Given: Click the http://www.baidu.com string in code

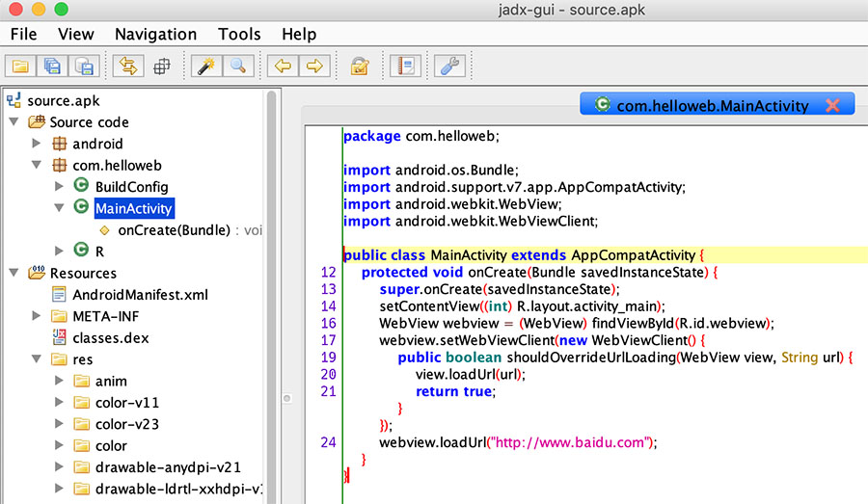Looking at the screenshot, I should coord(571,442).
